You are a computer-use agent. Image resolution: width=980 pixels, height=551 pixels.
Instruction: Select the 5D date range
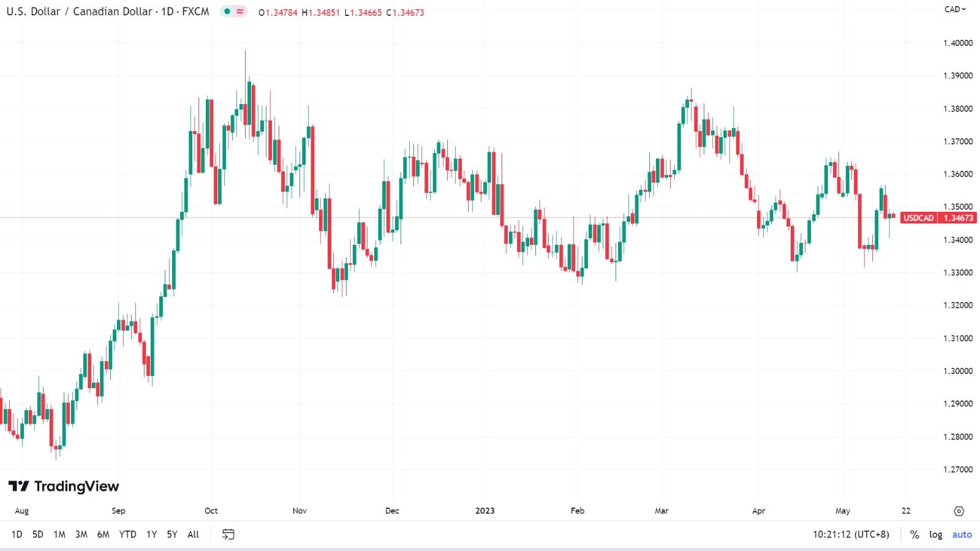(x=38, y=534)
